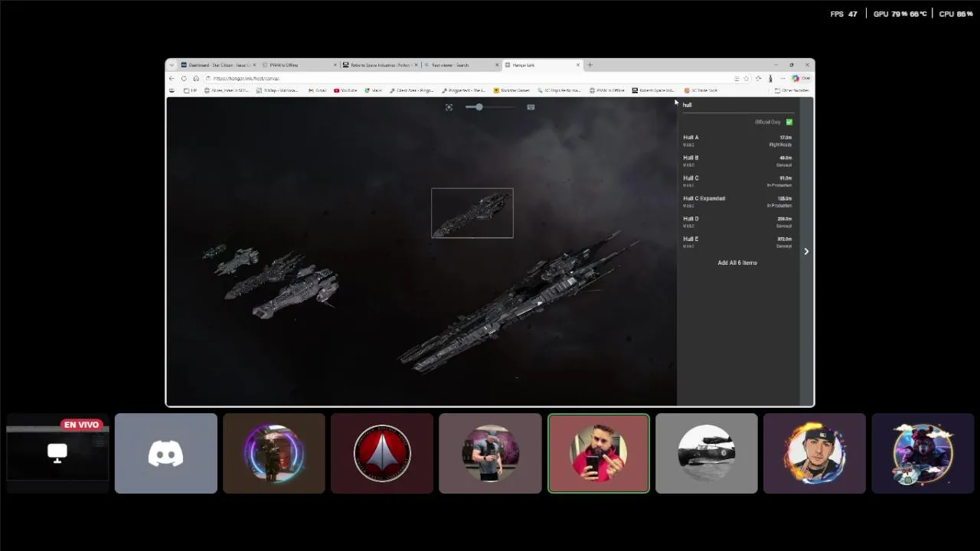980x551 pixels.
Task: Click the fit-to-screen icon above canvas
Action: point(449,107)
